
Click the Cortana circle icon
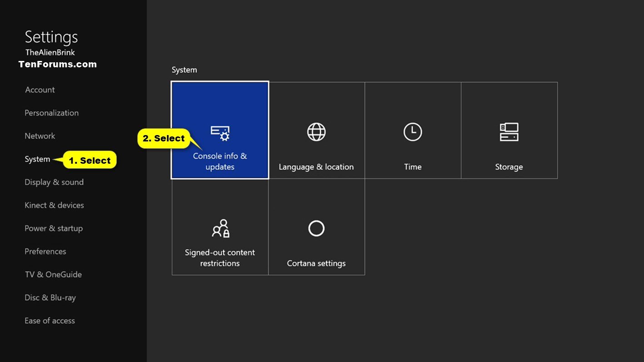[x=316, y=228]
